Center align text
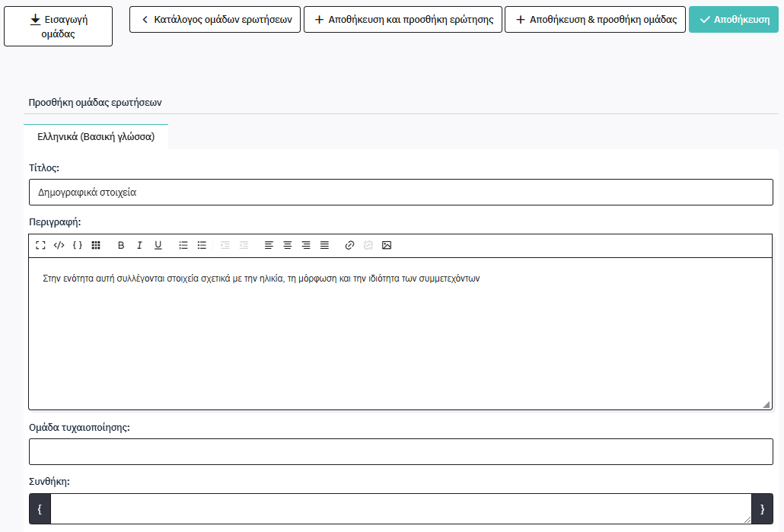This screenshot has width=784, height=532. pyautogui.click(x=288, y=245)
